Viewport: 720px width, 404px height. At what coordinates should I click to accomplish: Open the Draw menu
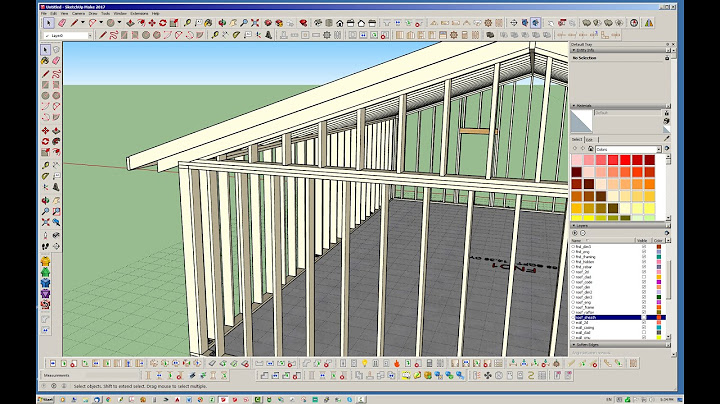coord(93,14)
